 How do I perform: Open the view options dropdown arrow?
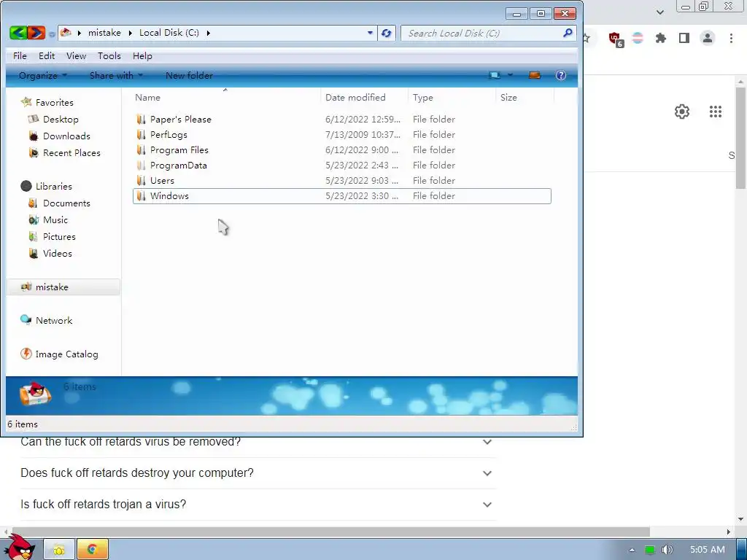tap(510, 75)
